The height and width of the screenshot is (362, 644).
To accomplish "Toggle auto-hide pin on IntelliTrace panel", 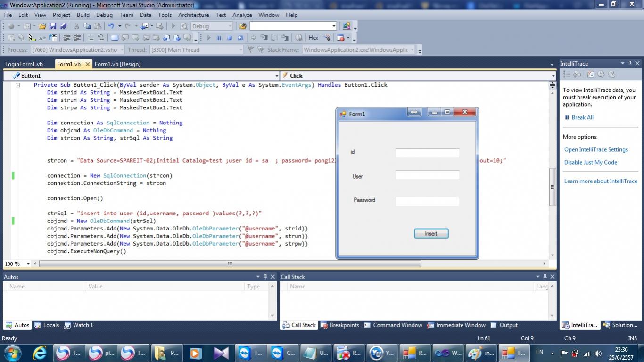I will pos(630,63).
